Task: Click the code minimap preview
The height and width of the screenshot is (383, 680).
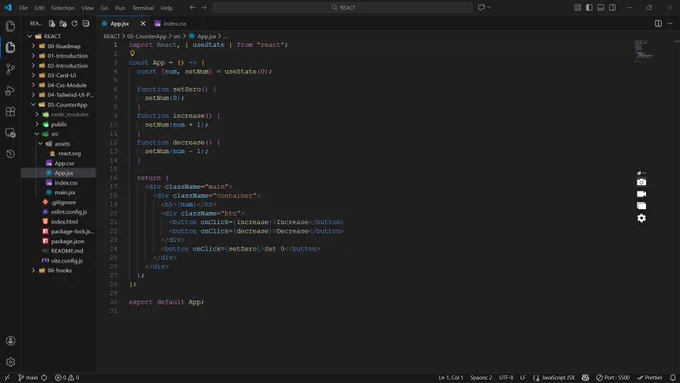Action: 644,51
